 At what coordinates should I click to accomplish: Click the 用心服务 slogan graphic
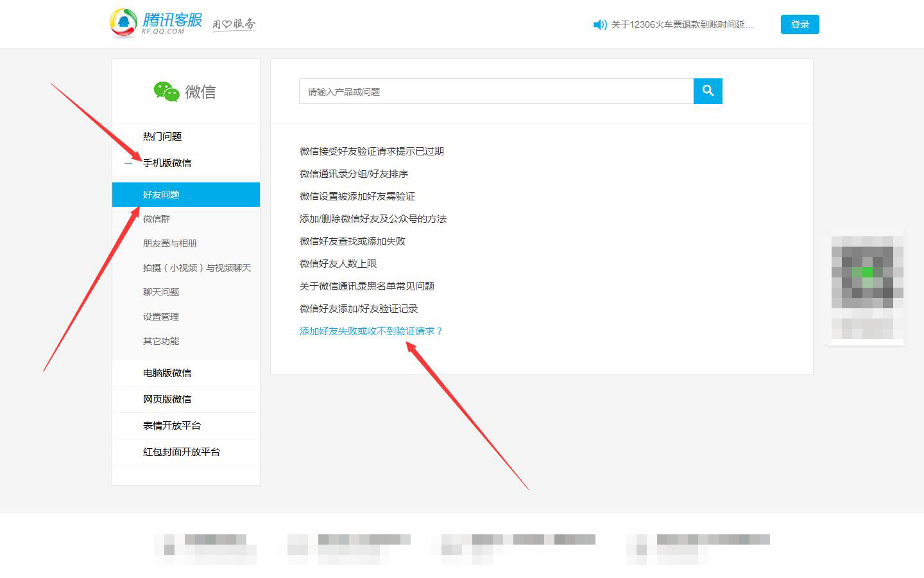coord(234,24)
